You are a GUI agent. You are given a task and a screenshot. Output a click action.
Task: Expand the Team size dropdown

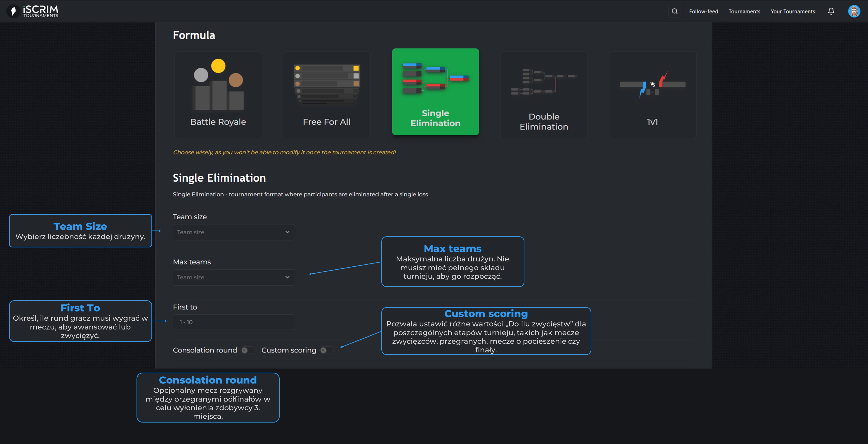click(x=234, y=232)
